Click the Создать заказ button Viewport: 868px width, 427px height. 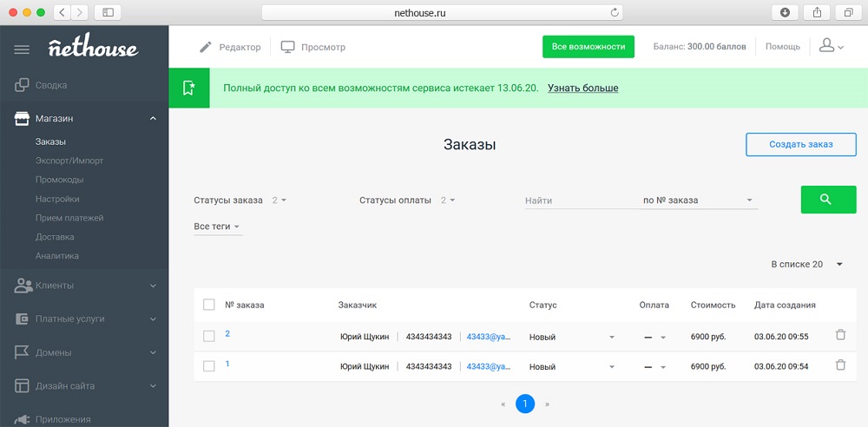(x=801, y=145)
